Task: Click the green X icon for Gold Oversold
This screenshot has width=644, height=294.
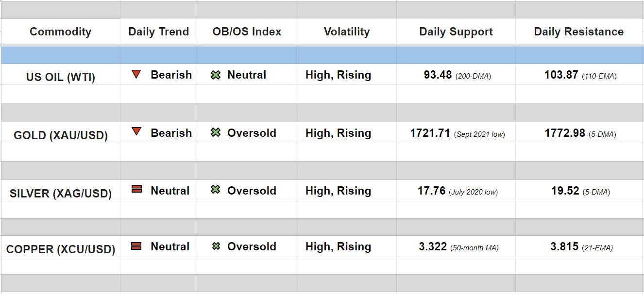Action: (216, 132)
